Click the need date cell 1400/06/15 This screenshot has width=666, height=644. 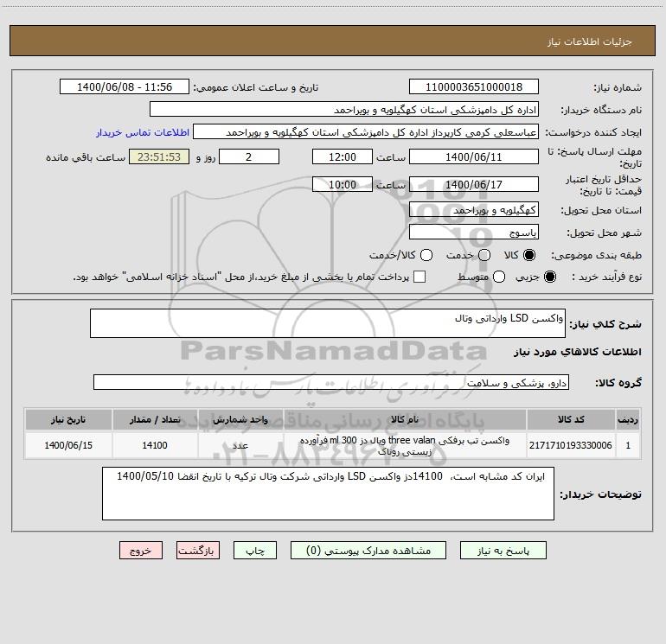click(x=68, y=445)
